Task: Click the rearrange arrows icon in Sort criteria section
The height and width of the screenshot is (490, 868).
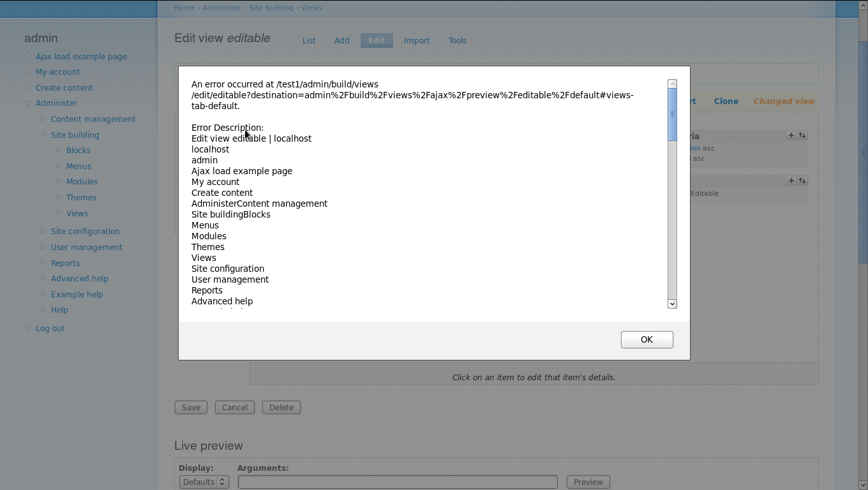Action: [802, 135]
